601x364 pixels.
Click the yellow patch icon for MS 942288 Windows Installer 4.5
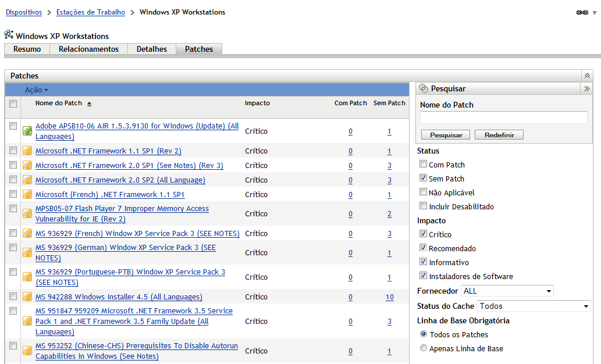(x=27, y=297)
